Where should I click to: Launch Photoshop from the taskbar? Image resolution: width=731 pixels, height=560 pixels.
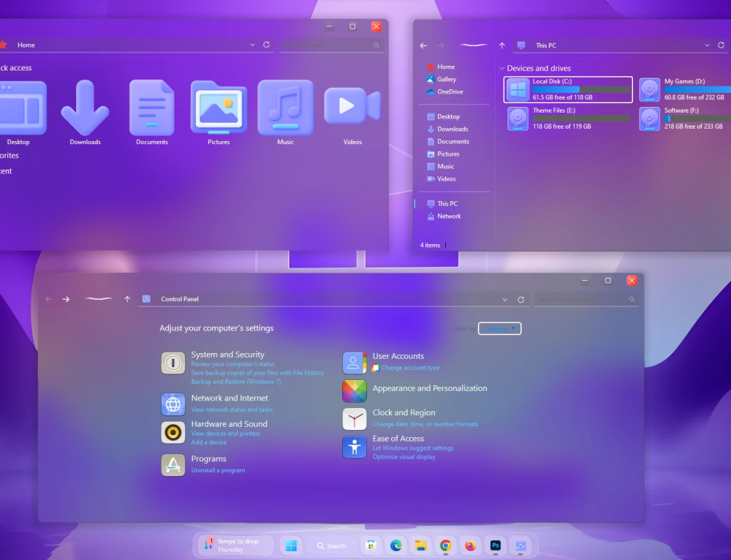[495, 545]
